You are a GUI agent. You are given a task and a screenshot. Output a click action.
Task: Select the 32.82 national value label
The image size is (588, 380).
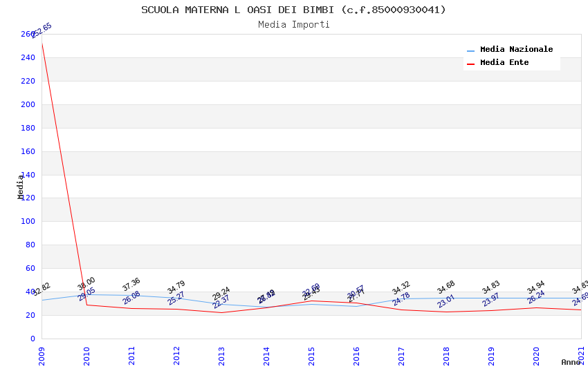[41, 289]
